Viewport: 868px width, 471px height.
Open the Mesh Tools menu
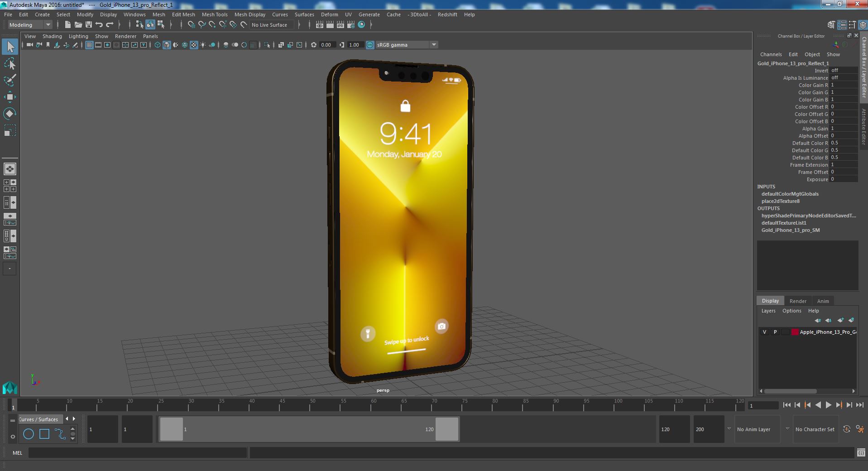(x=215, y=14)
